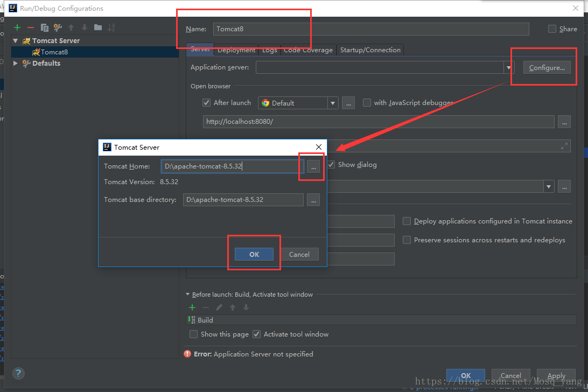Viewport: 588px width, 392px height.
Task: Select Build task in before launch list
Action: [x=381, y=320]
